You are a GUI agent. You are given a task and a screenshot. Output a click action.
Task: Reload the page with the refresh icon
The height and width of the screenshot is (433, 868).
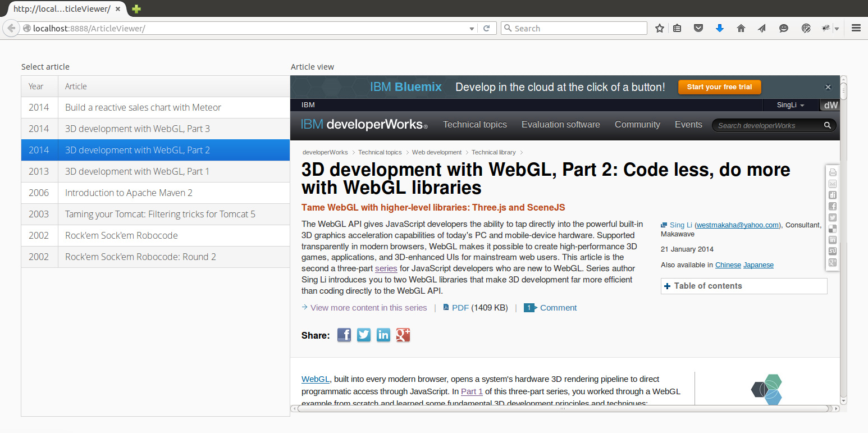coord(487,28)
